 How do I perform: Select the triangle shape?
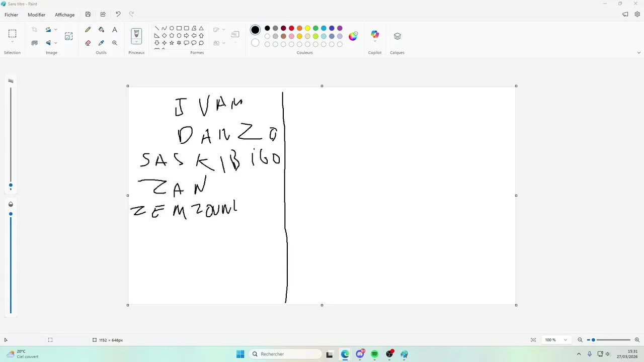coord(201,28)
